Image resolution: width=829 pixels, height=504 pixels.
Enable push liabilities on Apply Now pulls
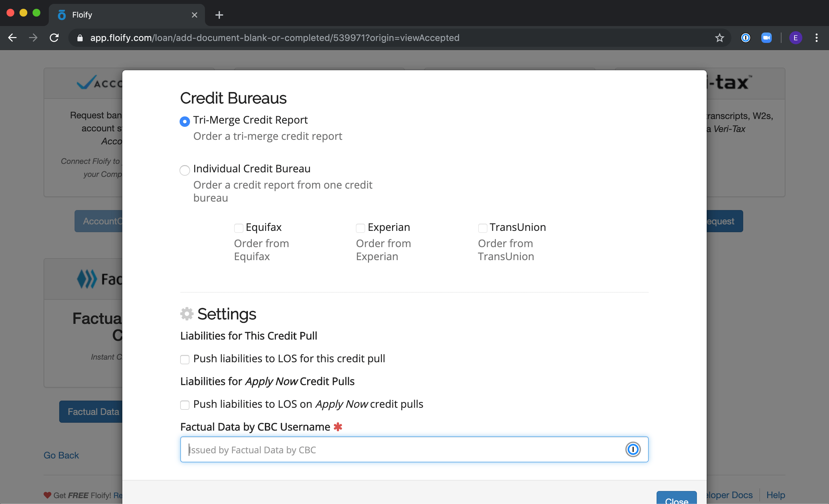(185, 405)
